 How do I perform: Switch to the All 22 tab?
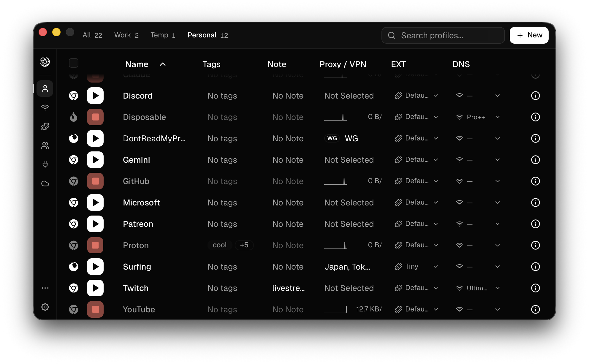point(92,35)
